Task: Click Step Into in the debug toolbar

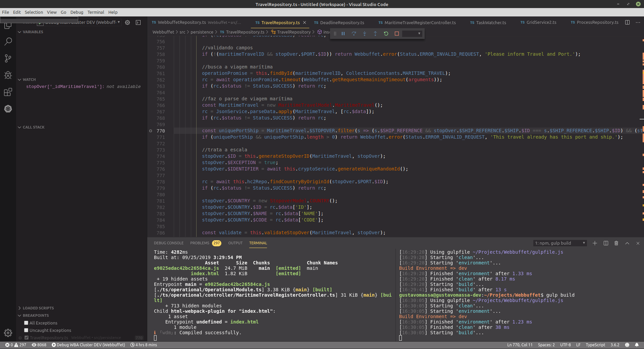Action: pos(365,34)
